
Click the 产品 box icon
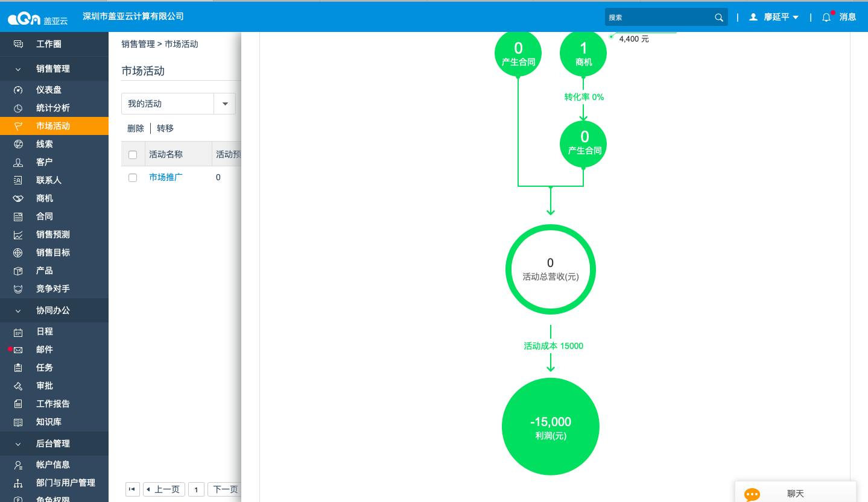click(x=18, y=271)
